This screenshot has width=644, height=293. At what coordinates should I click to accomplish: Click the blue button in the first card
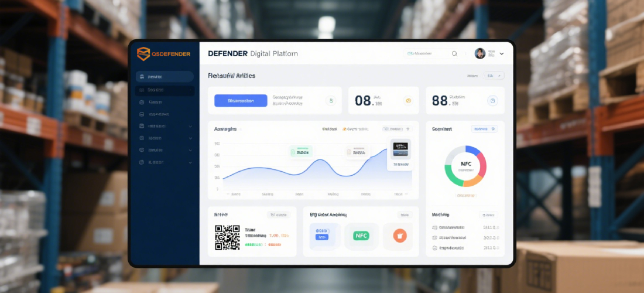click(x=241, y=101)
